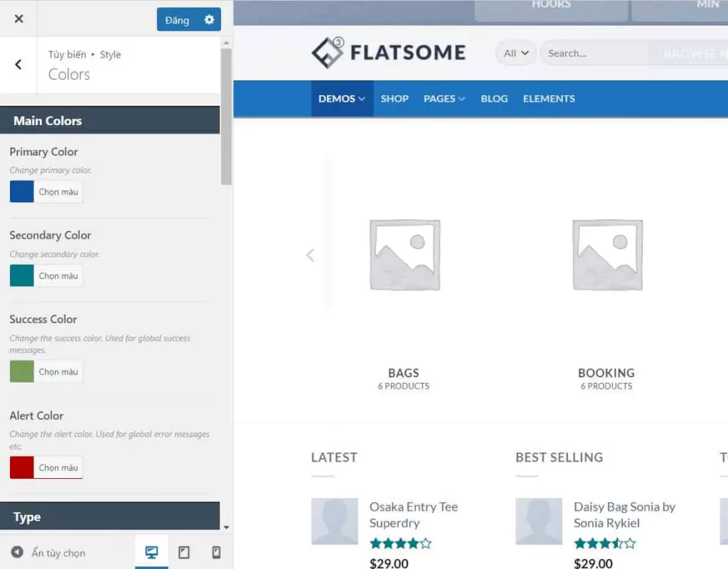
Task: Switch preview to tablet view
Action: coord(184,552)
